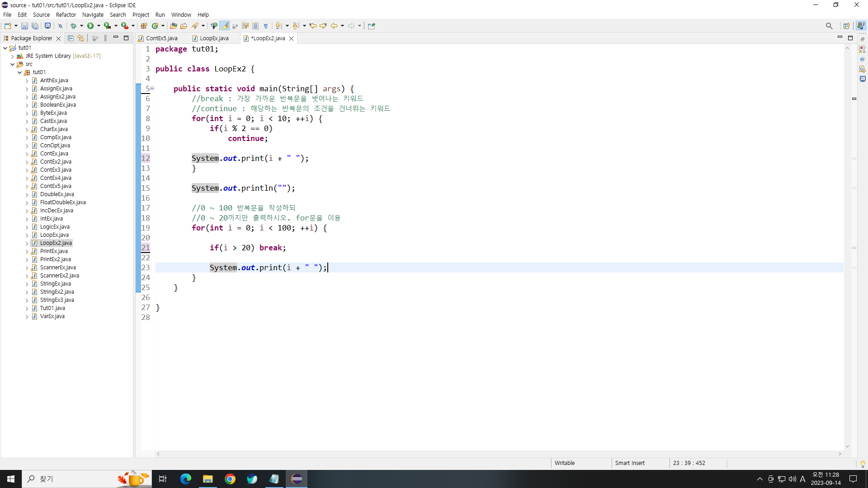
Task: Click the New Java Package icon
Action: click(x=144, y=26)
